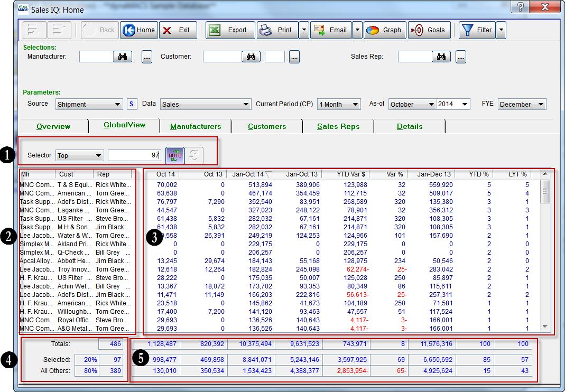
Task: Go back with the Back button
Action: pos(100,30)
